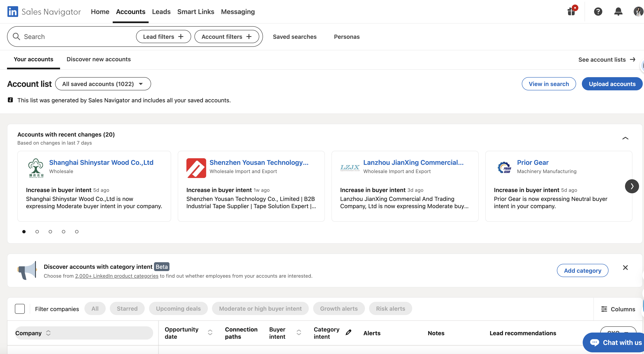Sort by Buyer intent arrows

click(x=299, y=332)
